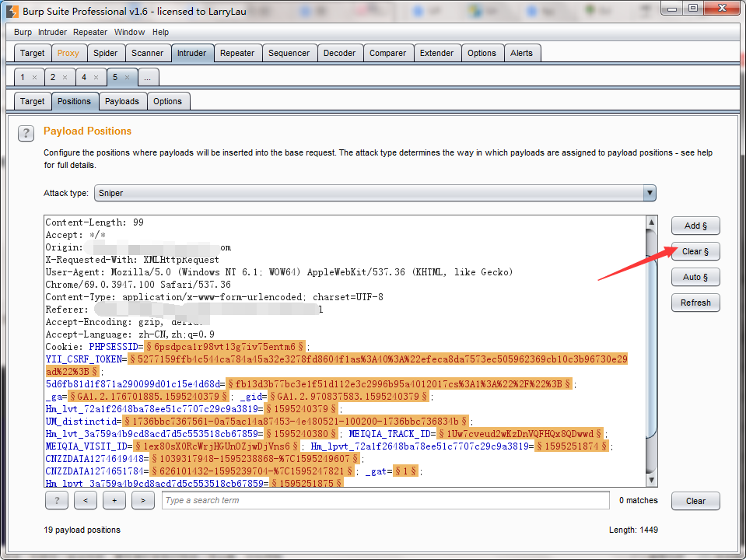Click the PHPSESSID cookie payload value
The height and width of the screenshot is (560, 746).
click(225, 347)
